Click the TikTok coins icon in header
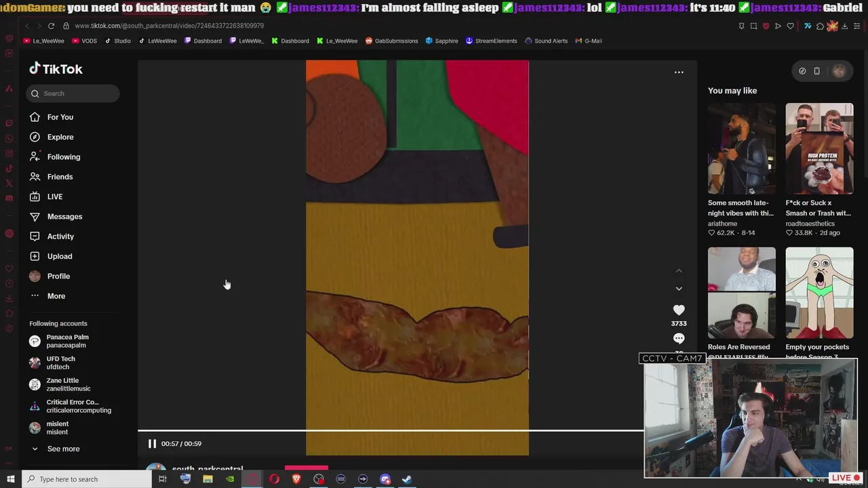868x488 pixels. pos(802,71)
